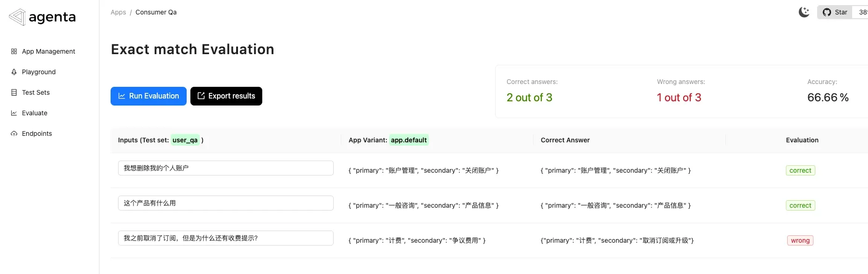Click the App Management grid icon
Screen dimensions: 868x274
coord(14,51)
